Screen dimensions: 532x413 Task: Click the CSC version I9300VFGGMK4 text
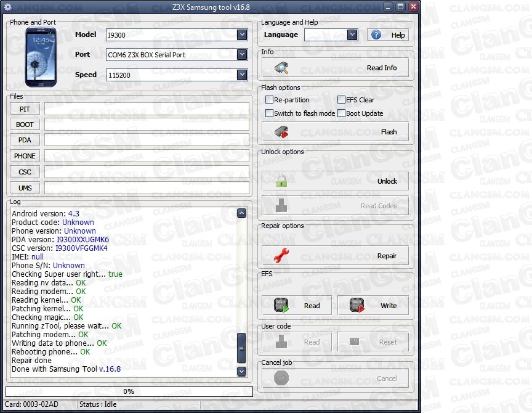tap(81, 248)
